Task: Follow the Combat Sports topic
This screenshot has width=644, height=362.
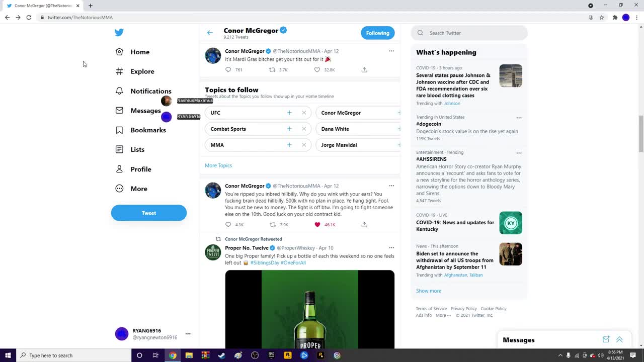Action: [x=289, y=129]
